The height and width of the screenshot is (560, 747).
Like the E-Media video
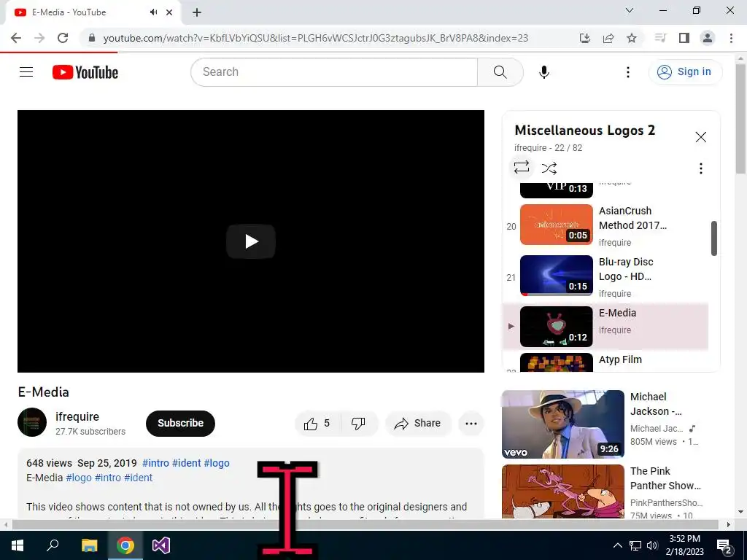coord(318,424)
